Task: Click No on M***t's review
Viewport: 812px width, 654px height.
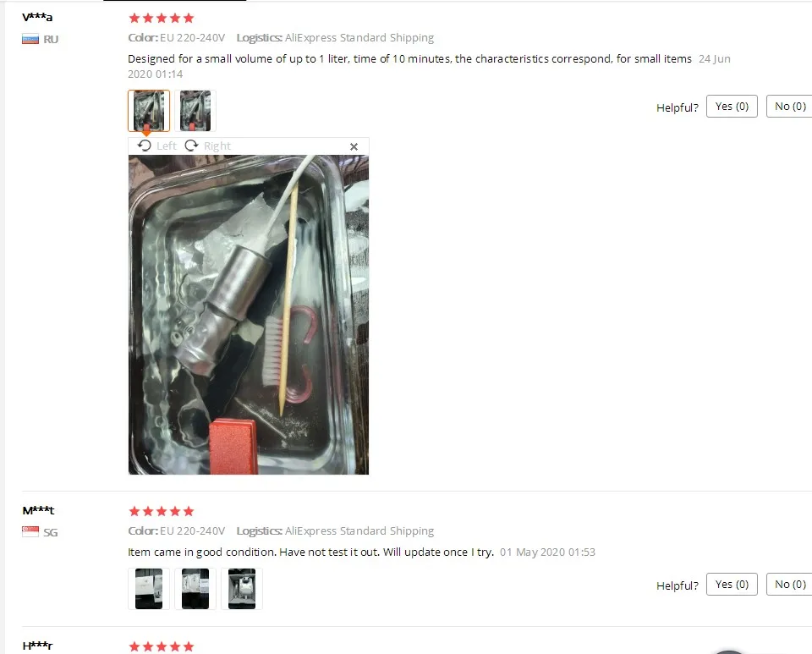Action: pyautogui.click(x=790, y=584)
